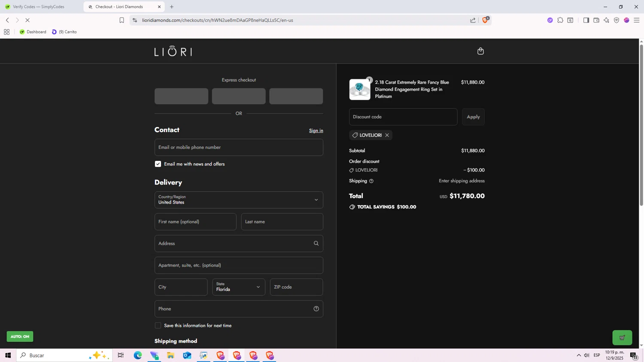This screenshot has width=644, height=362.
Task: Open the notification center tray icon
Action: tap(634, 355)
